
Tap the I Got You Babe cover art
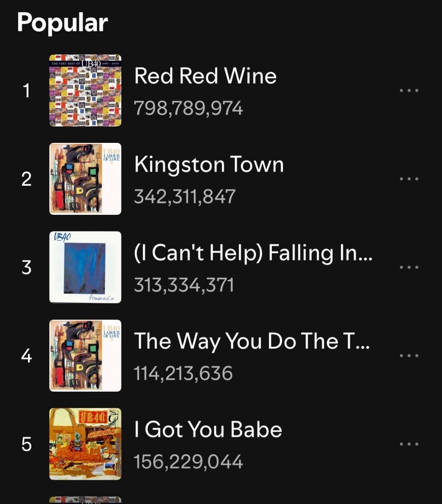point(85,444)
